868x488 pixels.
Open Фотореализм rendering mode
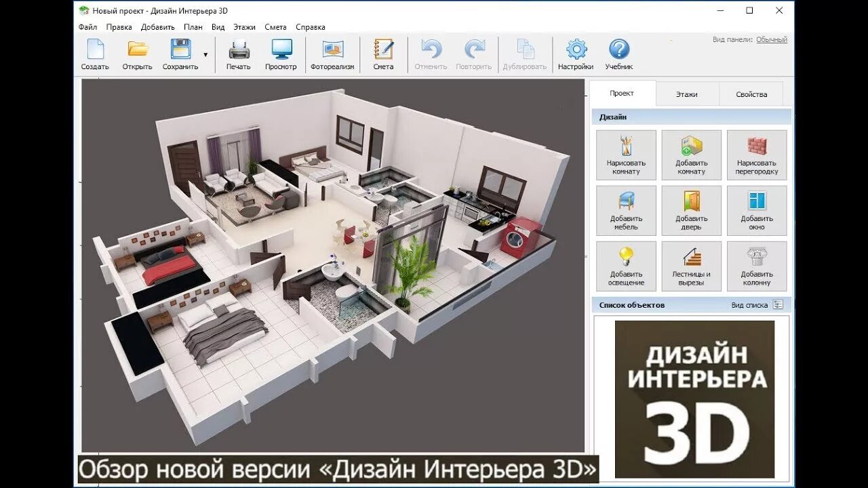pyautogui.click(x=332, y=54)
